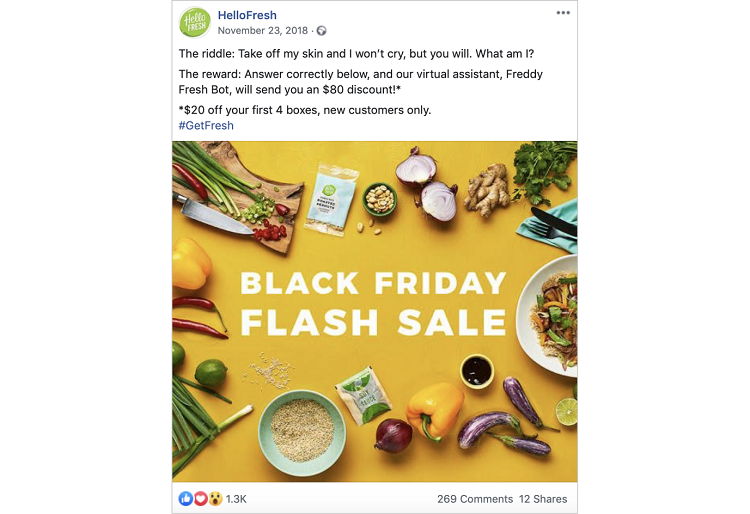Viewport: 750px width, 514px height.
Task: Click the public globe audience icon
Action: click(x=321, y=31)
